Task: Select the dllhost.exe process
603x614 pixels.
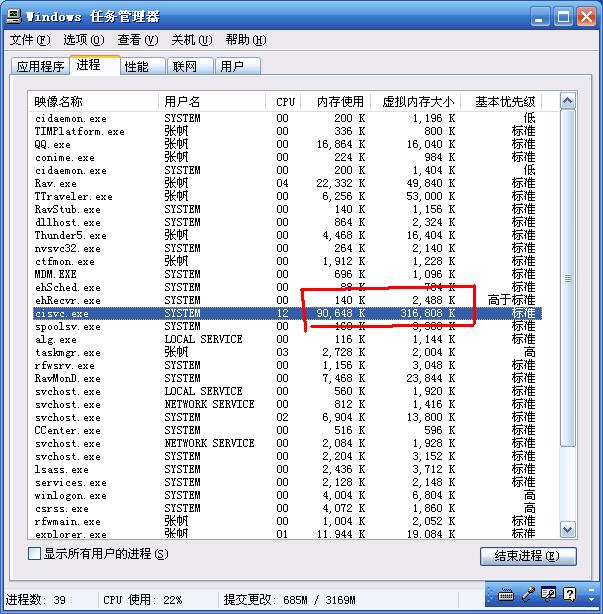Action: click(x=287, y=222)
